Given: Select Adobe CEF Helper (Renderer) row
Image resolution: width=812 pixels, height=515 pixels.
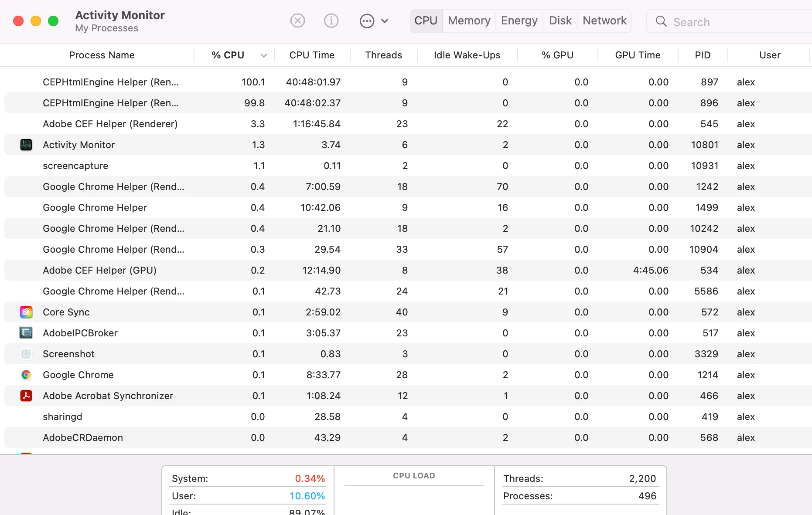Looking at the screenshot, I should 408,124.
